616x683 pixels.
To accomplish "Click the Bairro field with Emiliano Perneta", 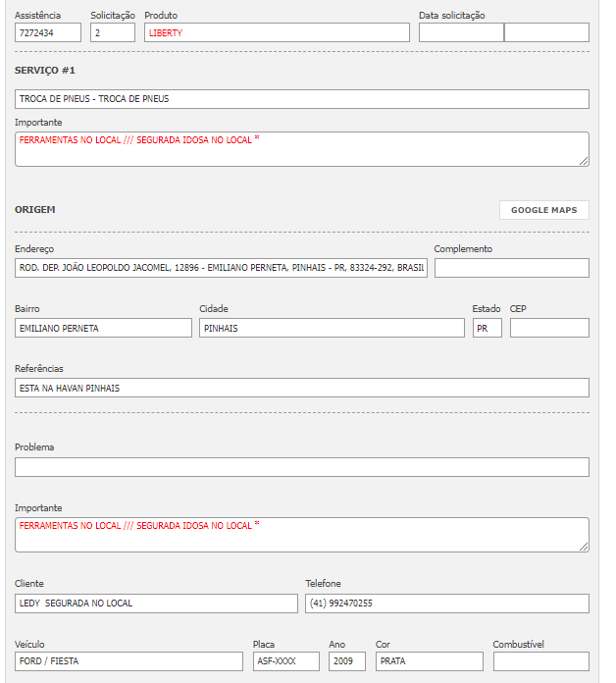I will tap(103, 328).
